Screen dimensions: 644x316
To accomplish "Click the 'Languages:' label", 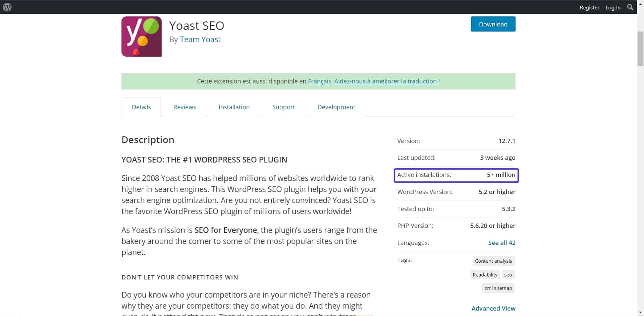I will pyautogui.click(x=413, y=243).
